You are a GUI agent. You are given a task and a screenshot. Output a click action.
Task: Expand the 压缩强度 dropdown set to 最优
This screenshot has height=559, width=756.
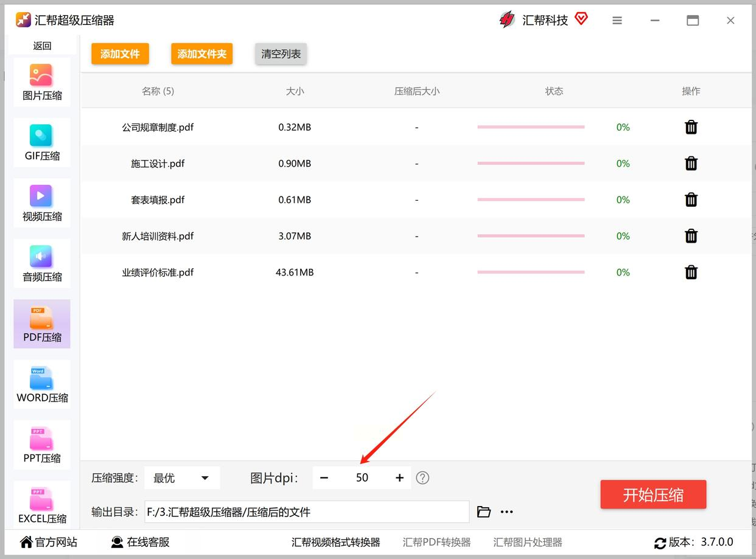tap(182, 478)
